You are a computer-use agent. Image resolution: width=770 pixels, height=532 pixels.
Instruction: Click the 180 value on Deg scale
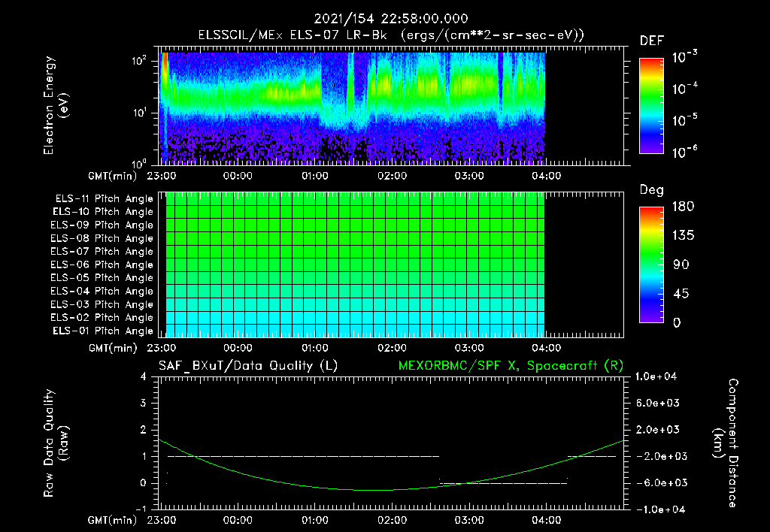(683, 207)
